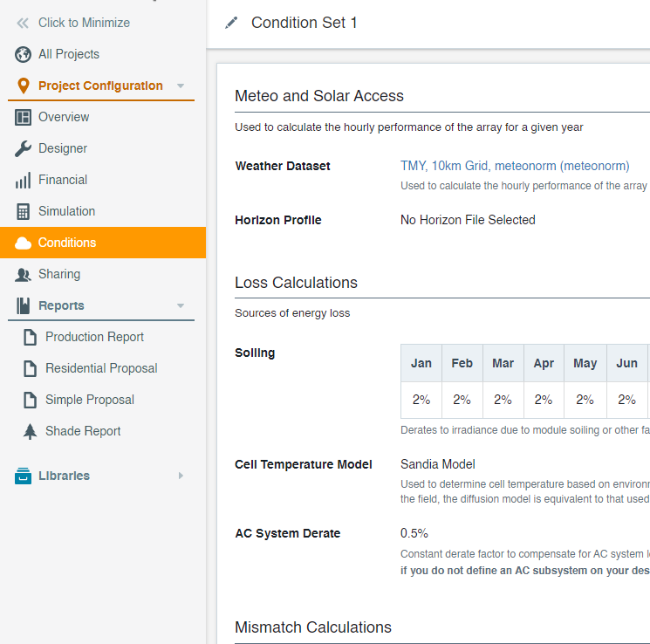Collapse the Project Configuration section arrow
The height and width of the screenshot is (644, 650).
[x=181, y=86]
